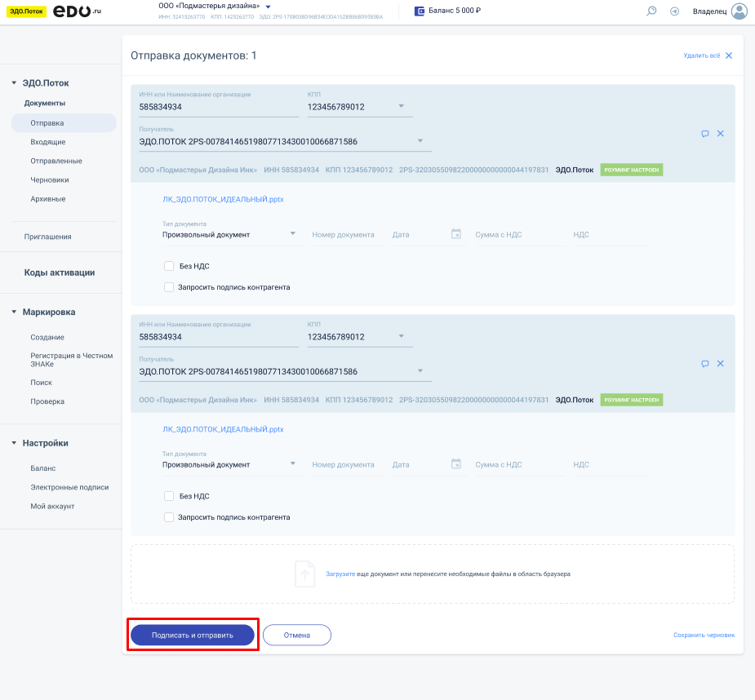Image resolution: width=755 pixels, height=700 pixels.
Task: Enable 'Без НДС' in first document
Action: point(169,266)
